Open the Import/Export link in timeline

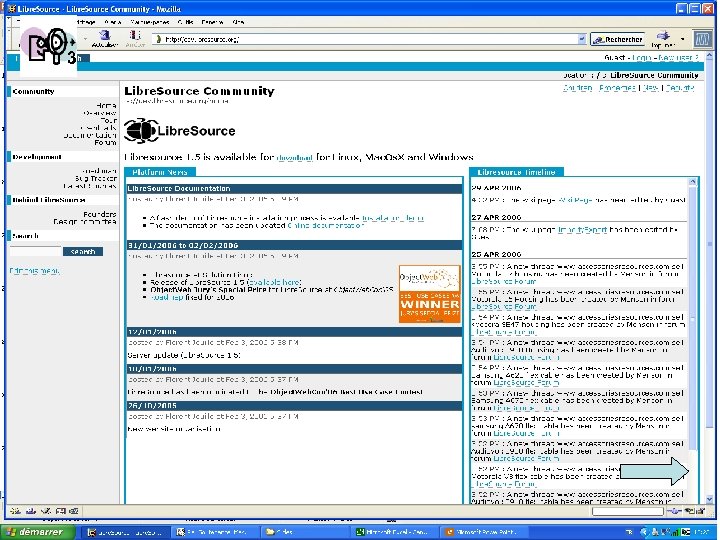(582, 229)
